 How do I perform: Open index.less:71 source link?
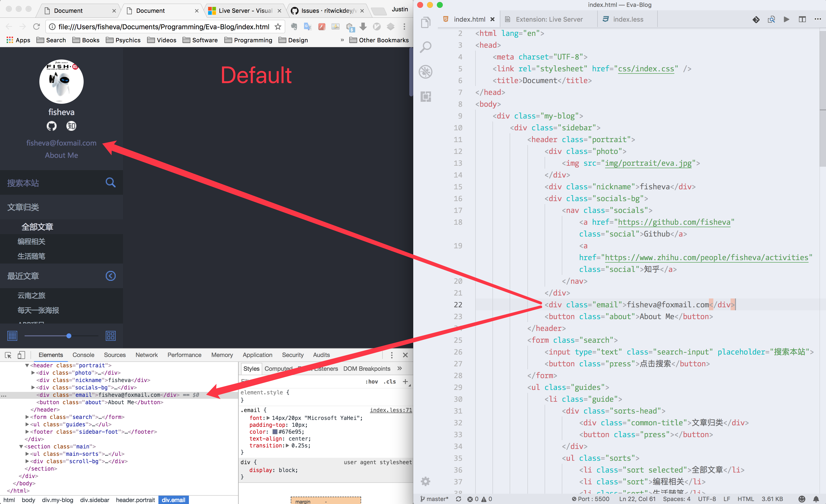coord(391,410)
